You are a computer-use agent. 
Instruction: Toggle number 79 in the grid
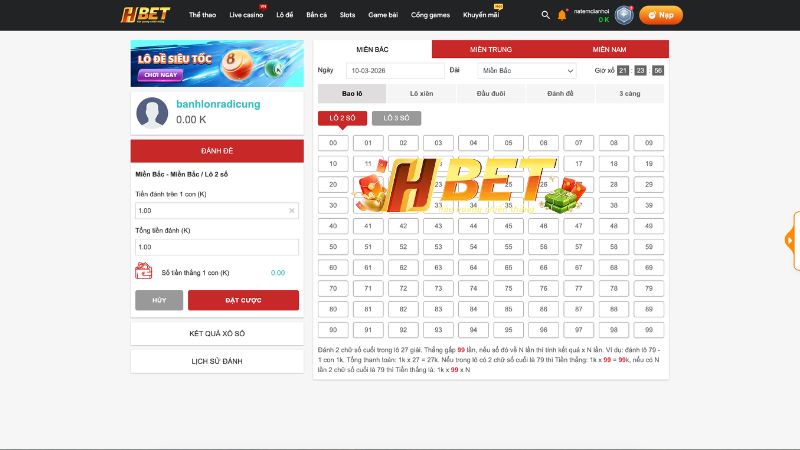(x=649, y=288)
